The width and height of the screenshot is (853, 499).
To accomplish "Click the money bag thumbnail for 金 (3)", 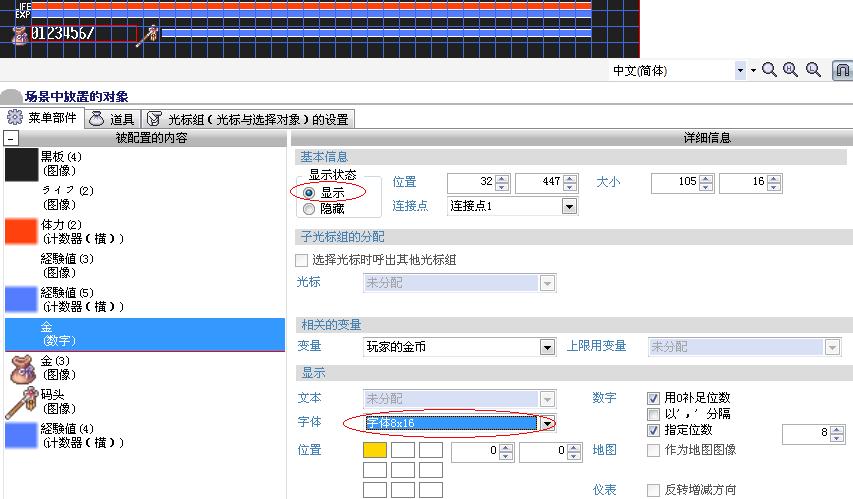I will (22, 368).
